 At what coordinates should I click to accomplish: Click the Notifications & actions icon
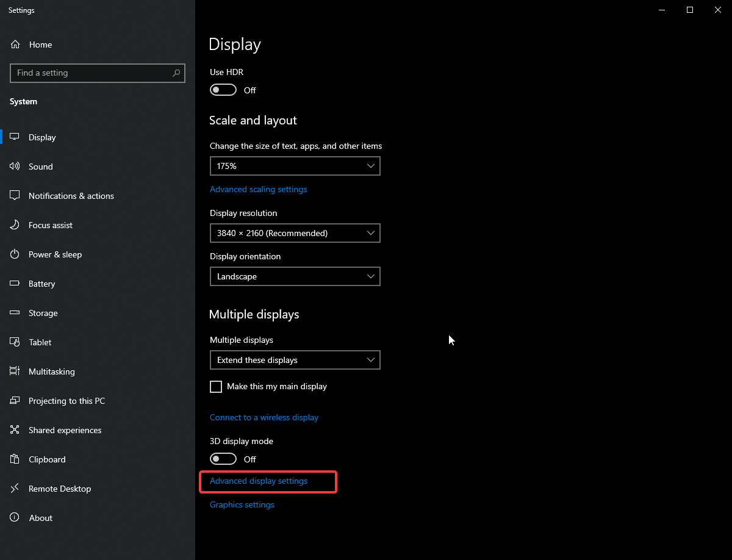point(15,196)
